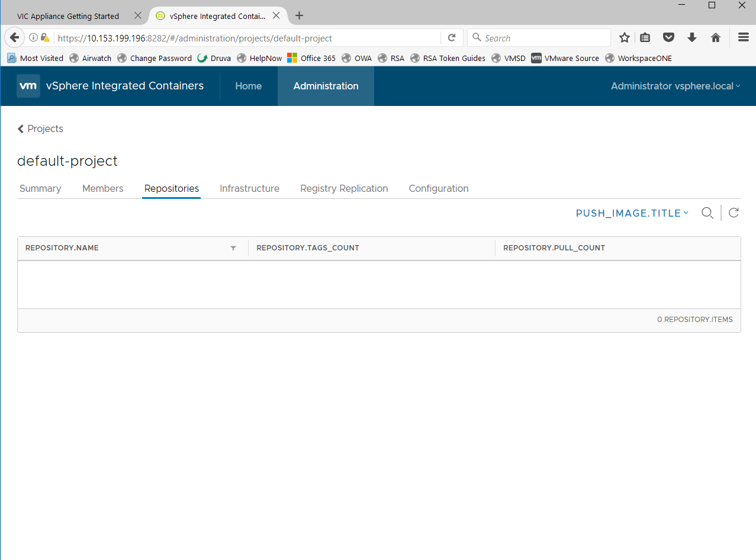Open the Firefox hamburger menu

[x=743, y=37]
